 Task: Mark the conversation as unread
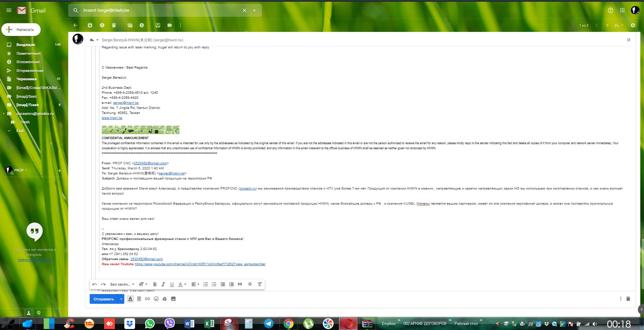130,25
